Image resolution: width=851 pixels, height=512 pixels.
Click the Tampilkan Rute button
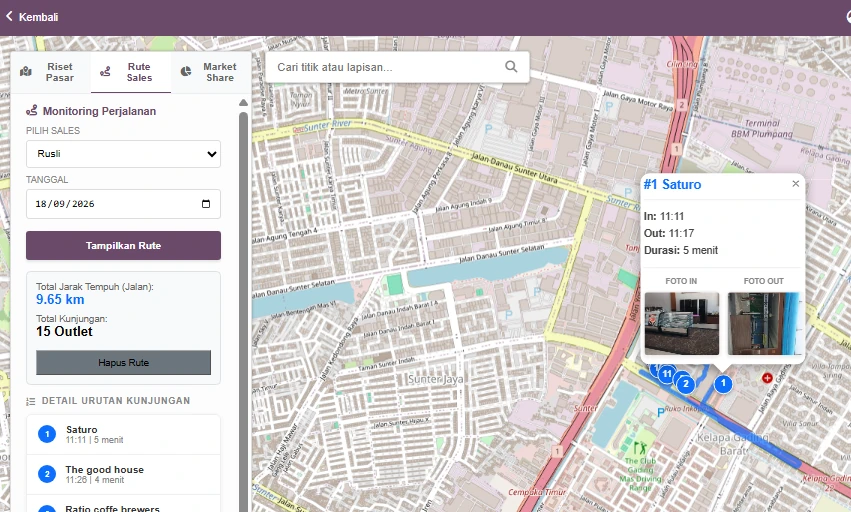[123, 245]
